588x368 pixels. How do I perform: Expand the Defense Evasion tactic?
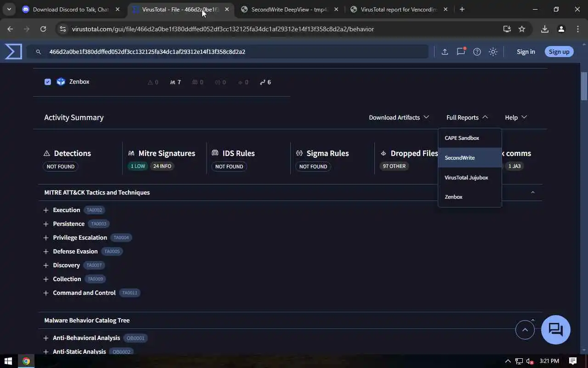[x=46, y=252]
